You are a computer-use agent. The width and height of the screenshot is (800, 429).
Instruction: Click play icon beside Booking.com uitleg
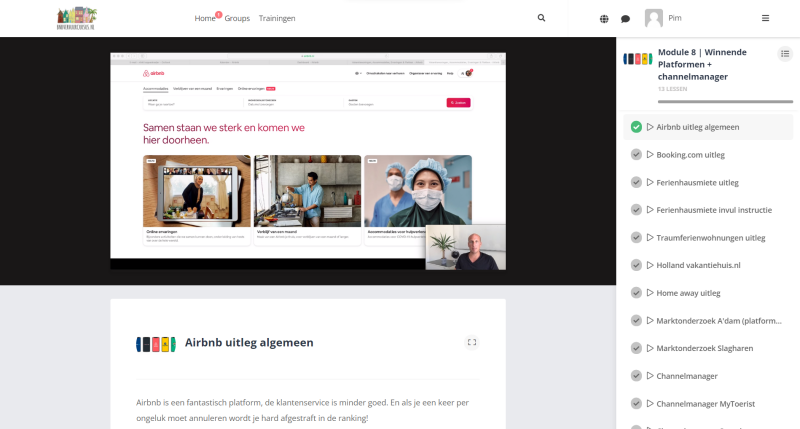[x=650, y=155]
